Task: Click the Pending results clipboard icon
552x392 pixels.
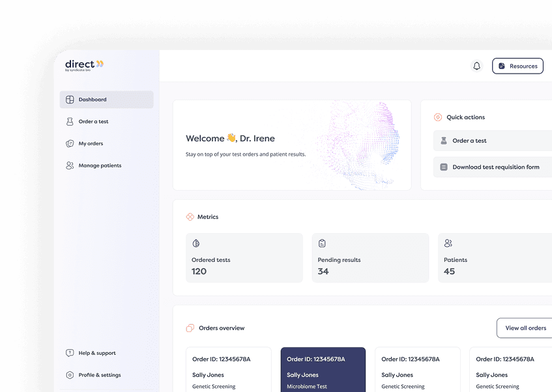Action: pyautogui.click(x=322, y=242)
